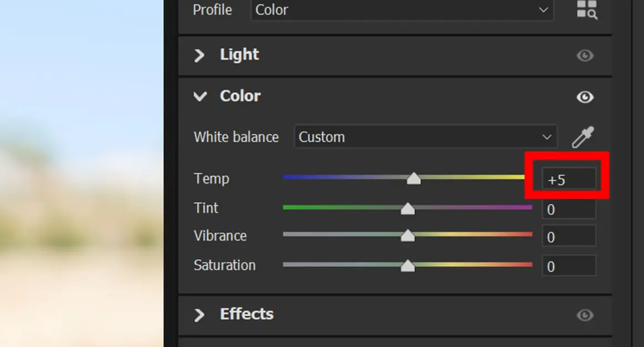Click the white balance eyedropper tool
The image size is (644, 347).
(x=583, y=137)
